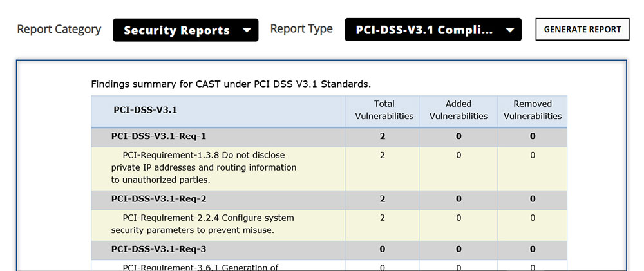Image resolution: width=644 pixels, height=271 pixels.
Task: Click the Report Type label
Action: (301, 29)
